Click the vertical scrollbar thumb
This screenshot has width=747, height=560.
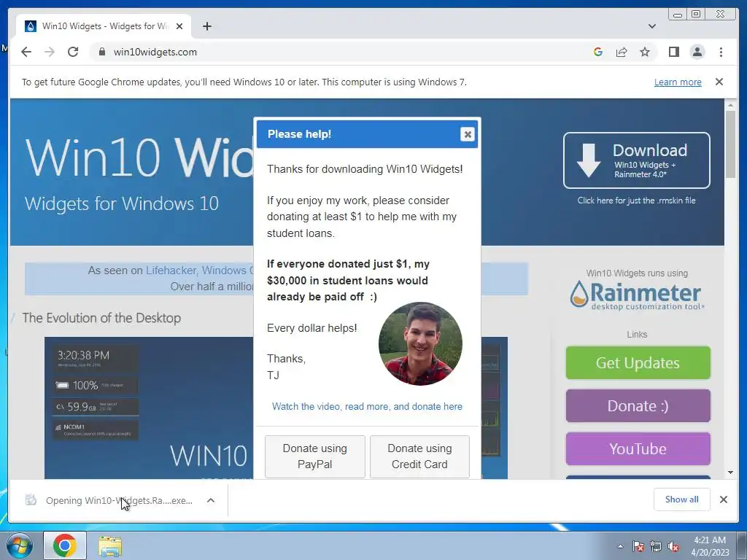[730, 144]
